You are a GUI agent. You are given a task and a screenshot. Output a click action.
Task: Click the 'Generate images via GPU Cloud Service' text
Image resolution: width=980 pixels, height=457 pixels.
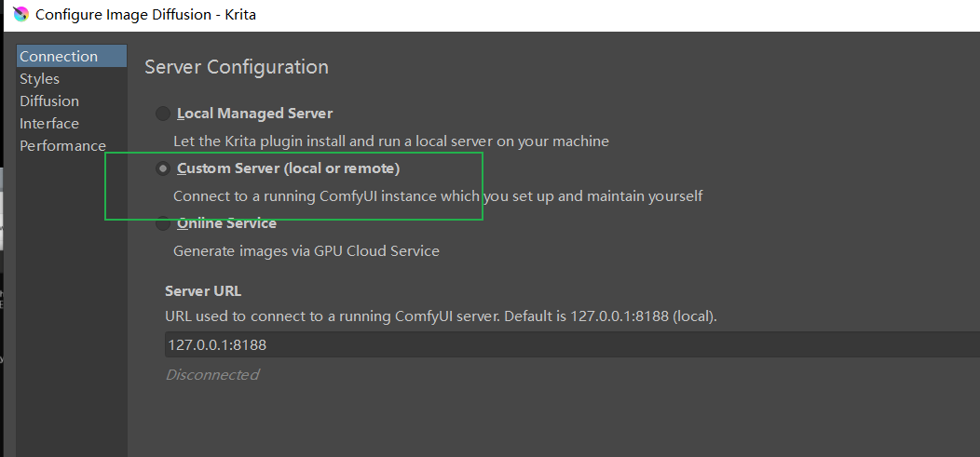point(306,251)
